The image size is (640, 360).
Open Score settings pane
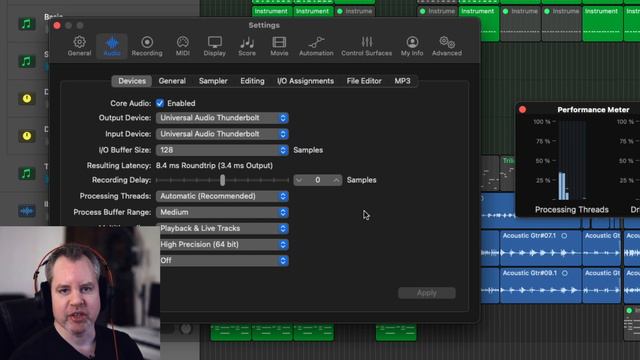(x=247, y=46)
